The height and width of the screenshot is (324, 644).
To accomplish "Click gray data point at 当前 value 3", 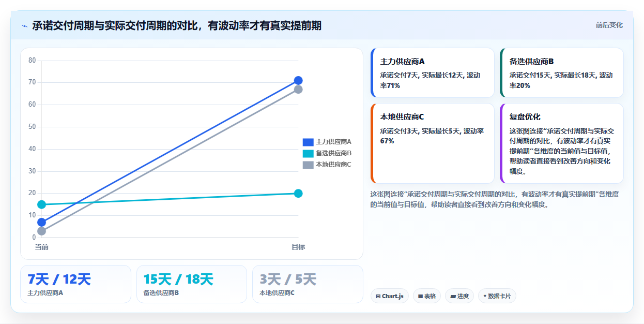I will tap(42, 231).
